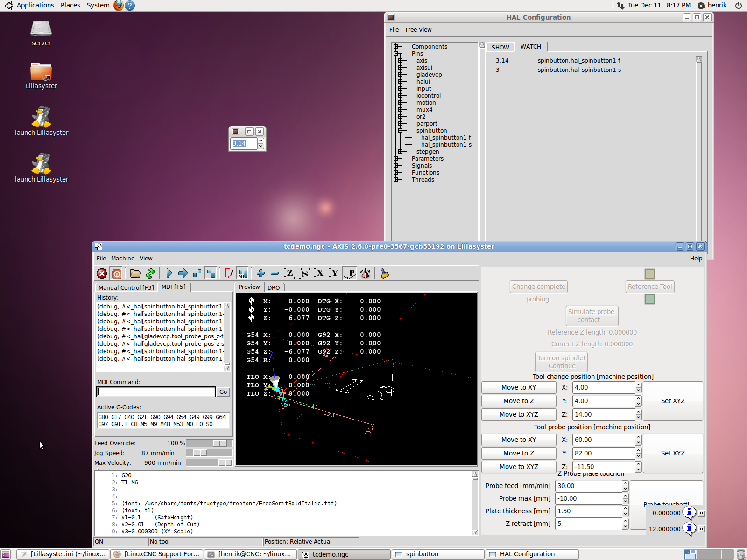Switch to the DRO tab
747x560 pixels.
point(274,287)
